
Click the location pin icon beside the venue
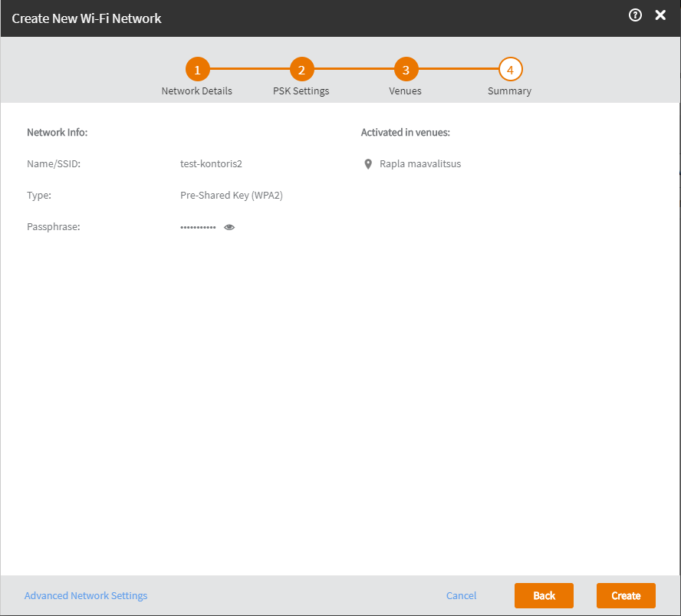(x=368, y=164)
